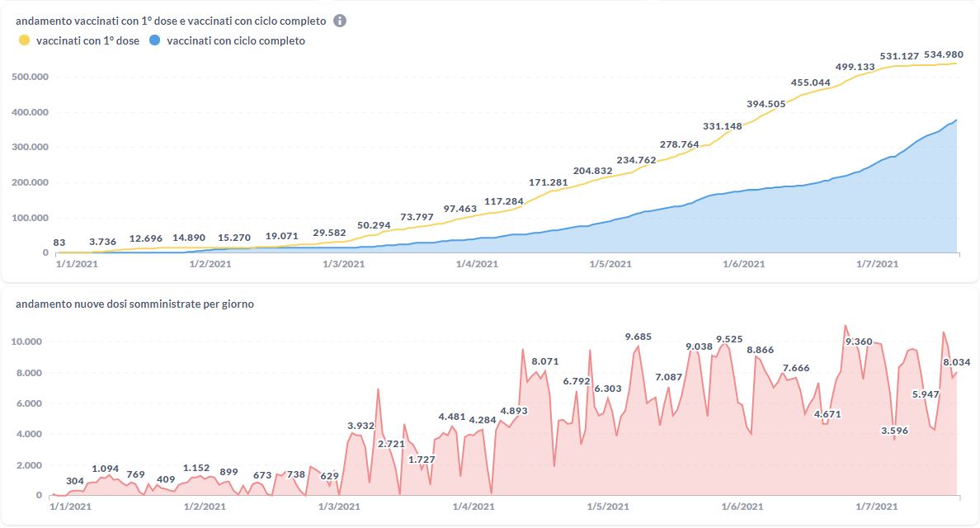Click the 'andamento nuove dosi somministrate per giorno' title
980x528 pixels.
pos(134,304)
